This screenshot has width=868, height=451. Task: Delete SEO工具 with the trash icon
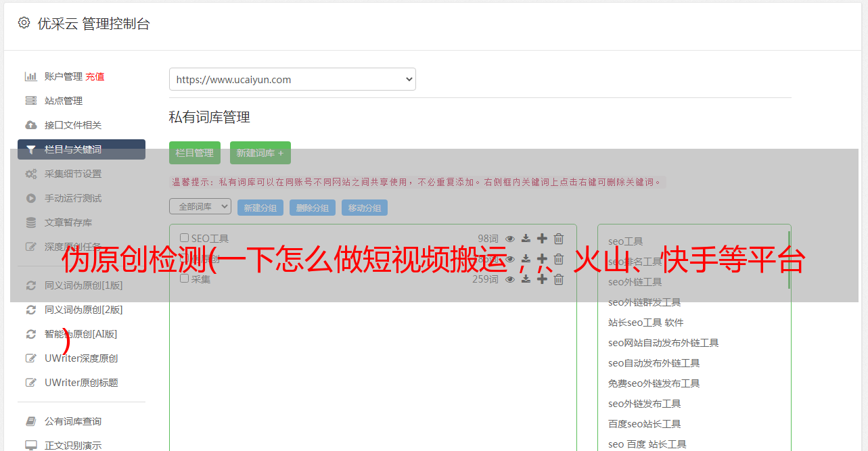pyautogui.click(x=559, y=239)
